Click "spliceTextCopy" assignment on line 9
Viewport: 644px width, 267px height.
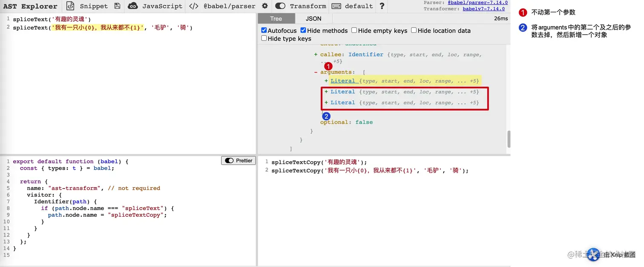107,215
